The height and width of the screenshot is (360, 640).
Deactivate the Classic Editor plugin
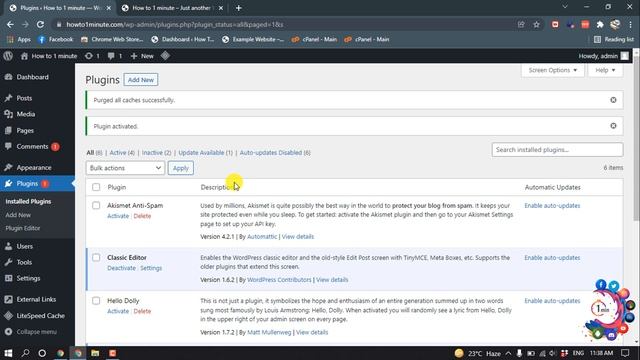[121, 268]
